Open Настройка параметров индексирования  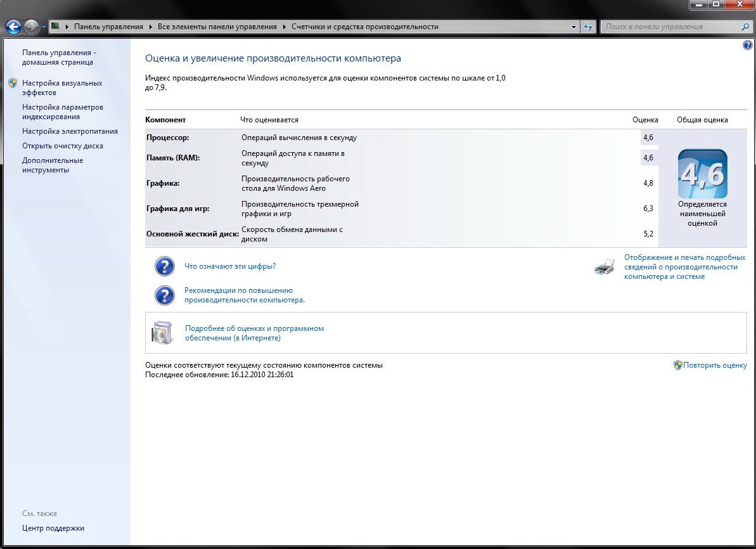pyautogui.click(x=63, y=112)
